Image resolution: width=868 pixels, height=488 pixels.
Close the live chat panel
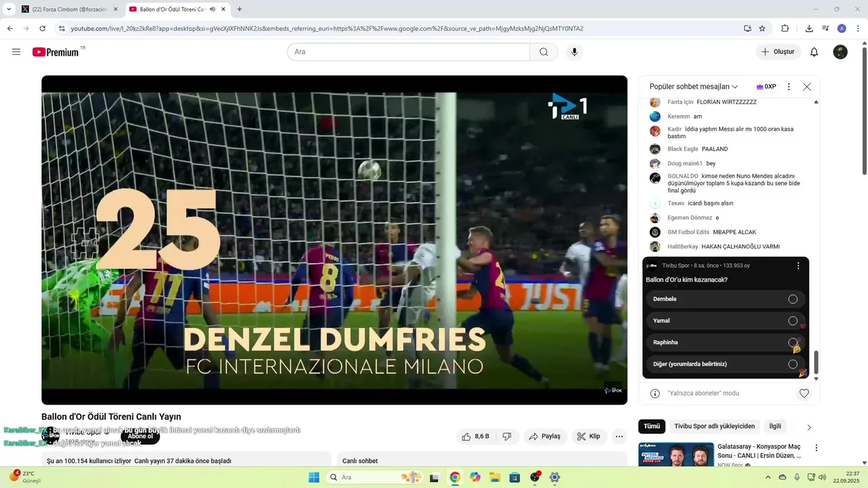click(807, 87)
